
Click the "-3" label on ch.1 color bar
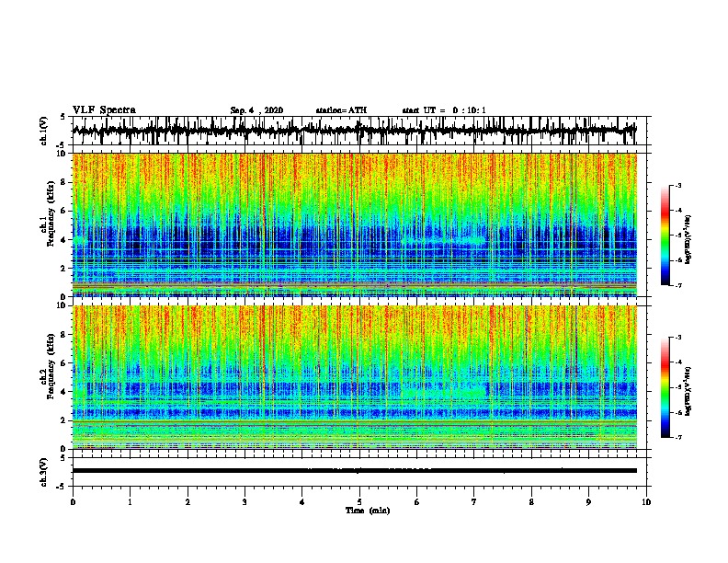(x=678, y=185)
